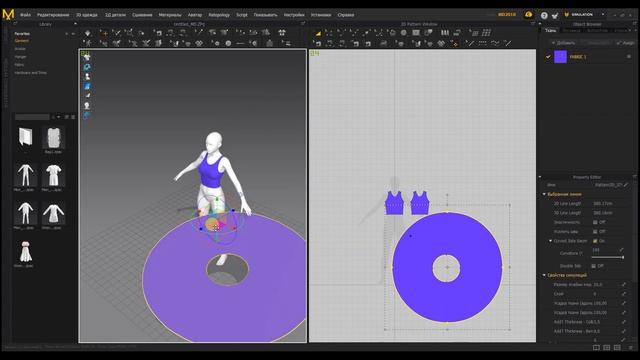
Task: Click the orange cloud icon in title bar
Action: (x=529, y=14)
